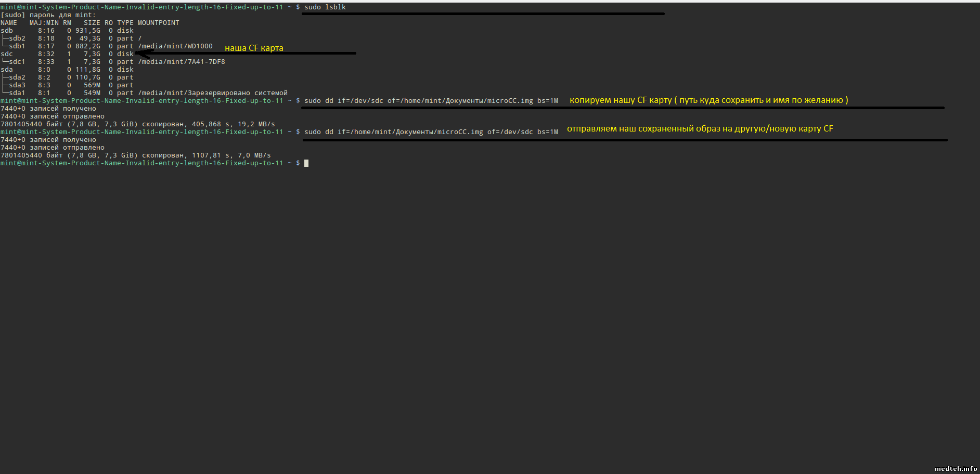Click the yellow "копируем нашу CF карту" annotation

(708, 100)
